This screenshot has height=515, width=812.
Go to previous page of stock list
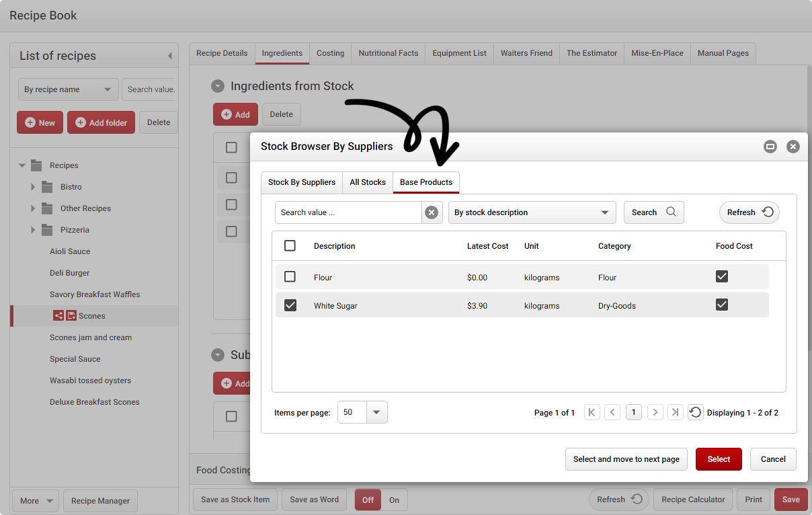point(612,412)
